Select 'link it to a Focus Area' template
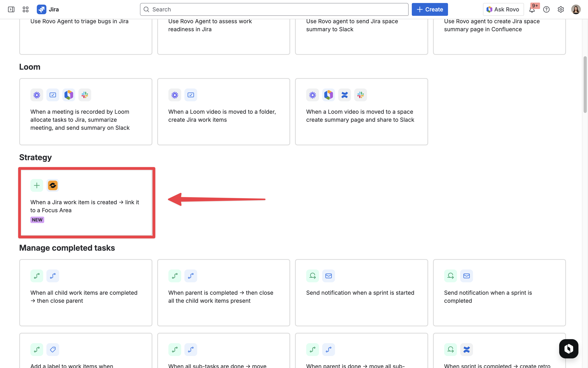Image resolution: width=588 pixels, height=368 pixels. [x=86, y=202]
